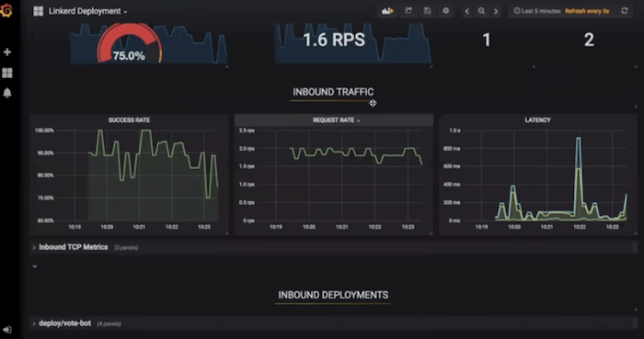
Task: Refresh dashboard with the refresh icon
Action: point(625,11)
